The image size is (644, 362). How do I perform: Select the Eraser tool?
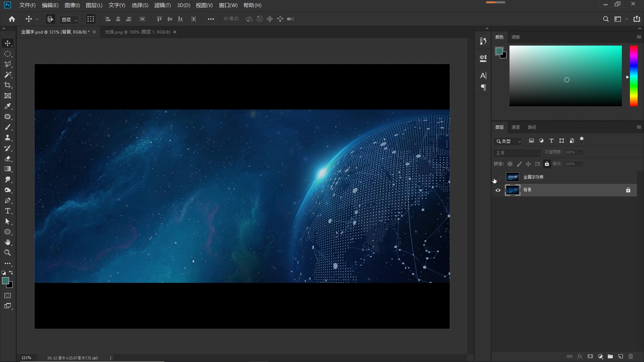coord(8,159)
